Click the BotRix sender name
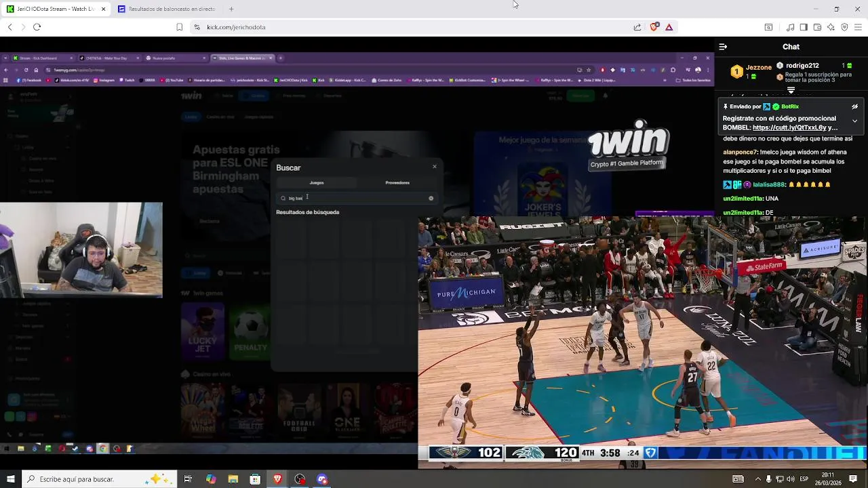868x488 pixels. click(x=790, y=106)
